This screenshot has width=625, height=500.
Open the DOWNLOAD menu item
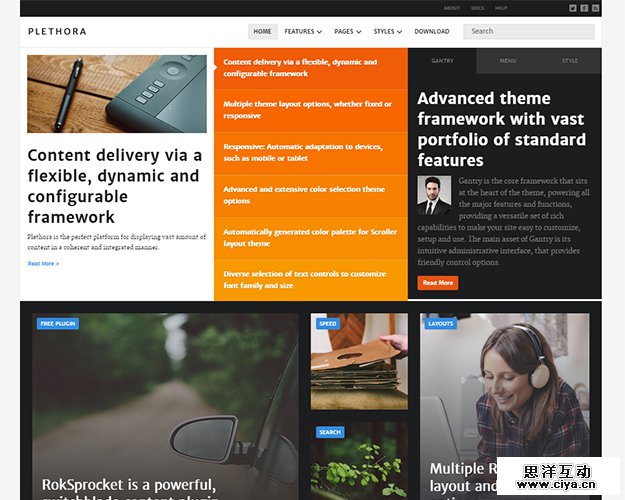click(x=432, y=31)
